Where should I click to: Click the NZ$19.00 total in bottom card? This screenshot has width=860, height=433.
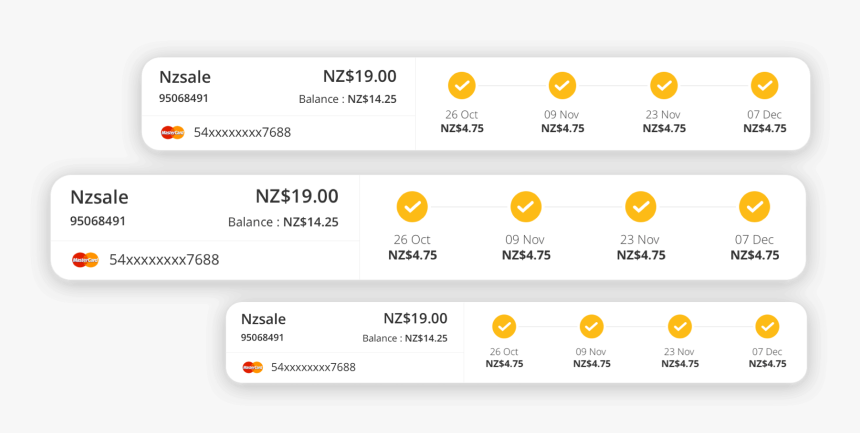coord(415,318)
